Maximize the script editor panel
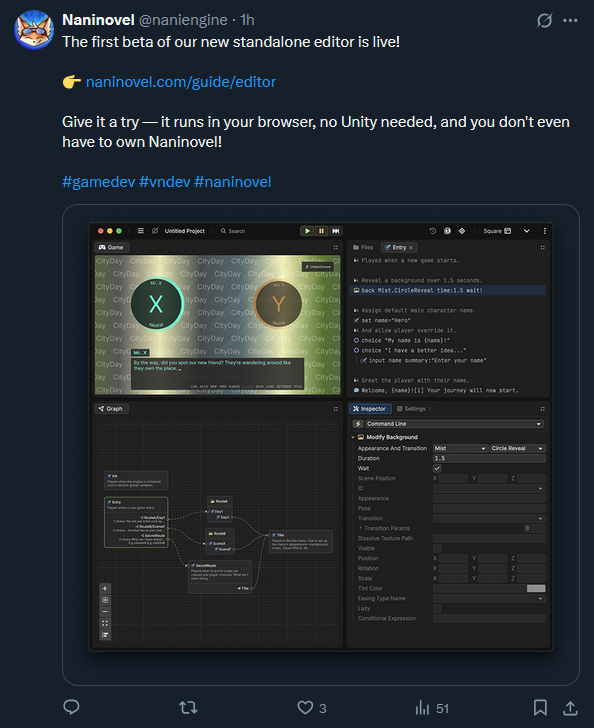Image resolution: width=594 pixels, height=728 pixels. (x=542, y=247)
